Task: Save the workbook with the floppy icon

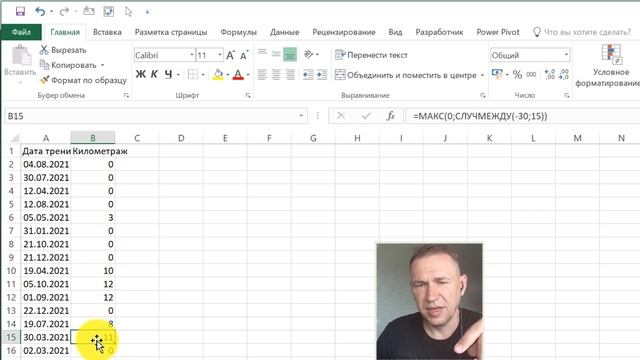Action: (20, 11)
